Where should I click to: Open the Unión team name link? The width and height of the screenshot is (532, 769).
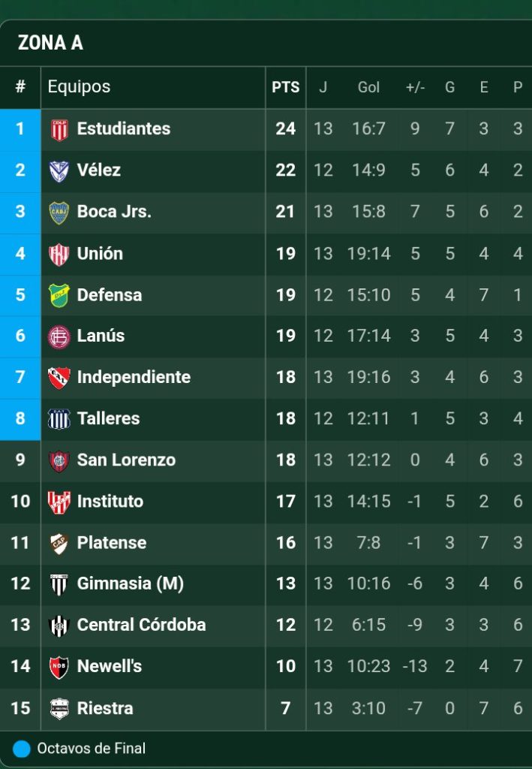100,253
